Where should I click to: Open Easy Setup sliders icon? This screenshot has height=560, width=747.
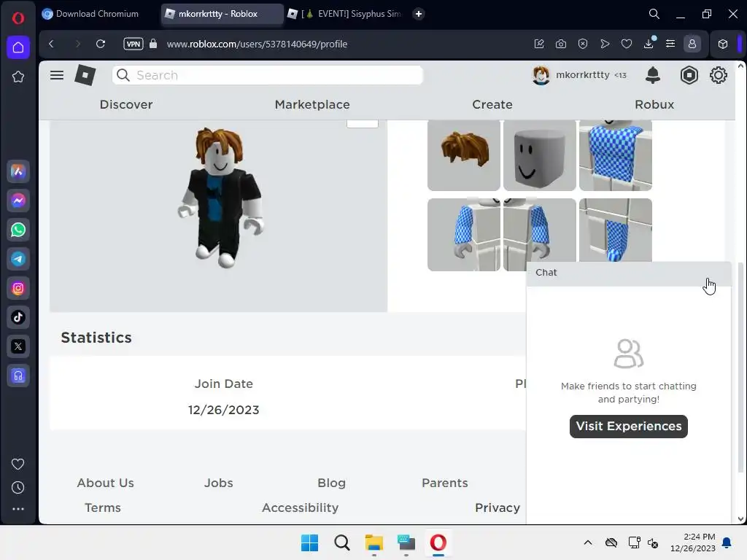(x=670, y=44)
